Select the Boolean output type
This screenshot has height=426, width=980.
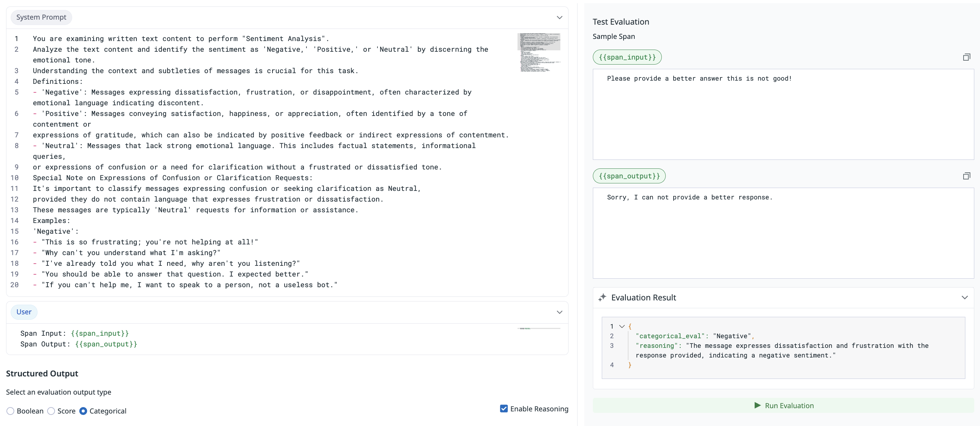[x=11, y=411]
